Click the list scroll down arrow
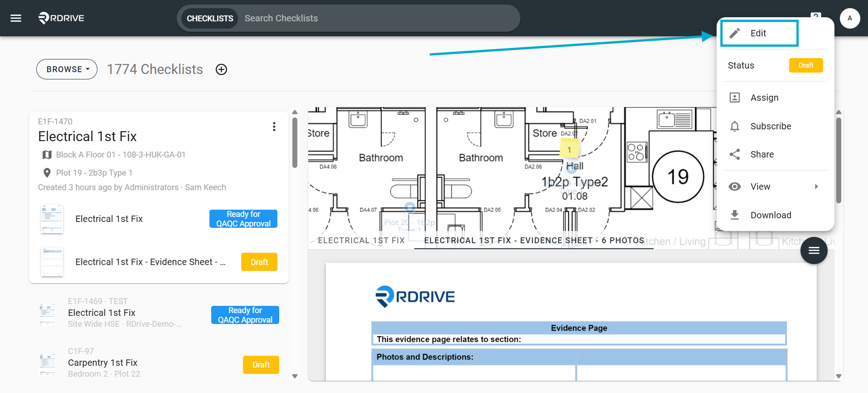868x393 pixels. pyautogui.click(x=295, y=376)
